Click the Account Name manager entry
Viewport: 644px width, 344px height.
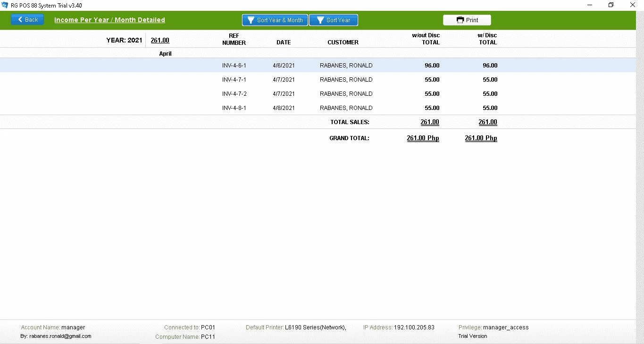[x=53, y=327]
